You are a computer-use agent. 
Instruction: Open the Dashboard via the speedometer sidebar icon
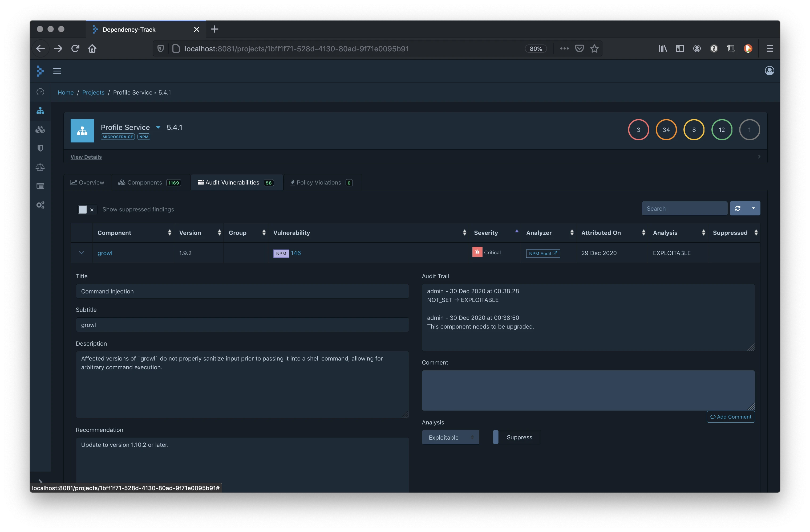[40, 92]
